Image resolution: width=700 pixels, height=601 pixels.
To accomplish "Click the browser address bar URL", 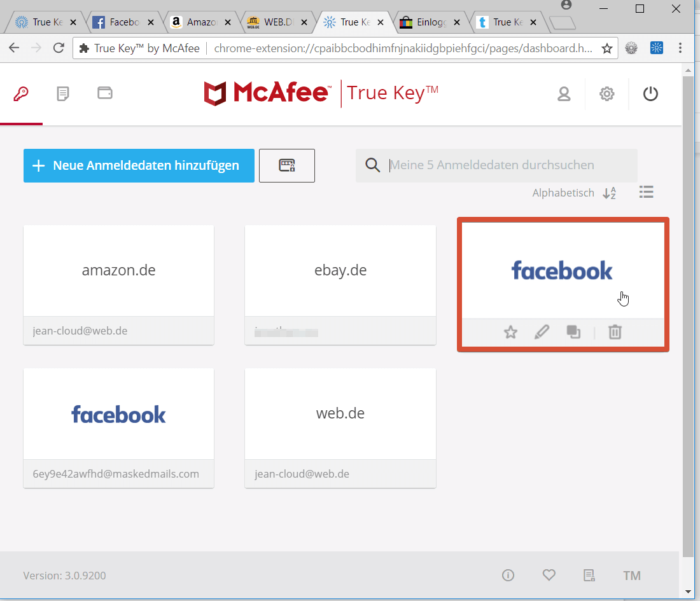I will coord(403,48).
